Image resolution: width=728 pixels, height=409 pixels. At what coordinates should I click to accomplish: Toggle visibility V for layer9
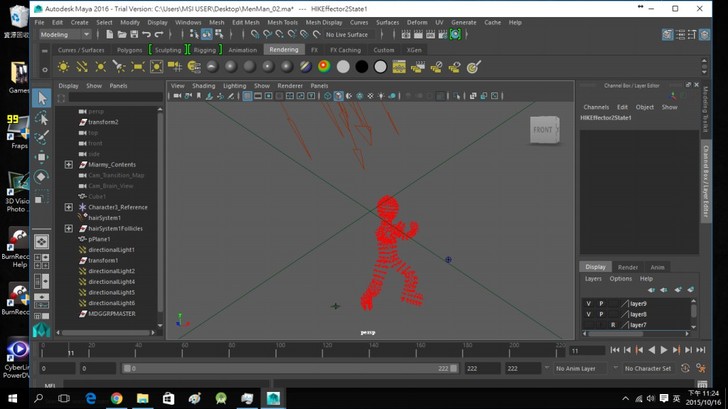point(588,303)
